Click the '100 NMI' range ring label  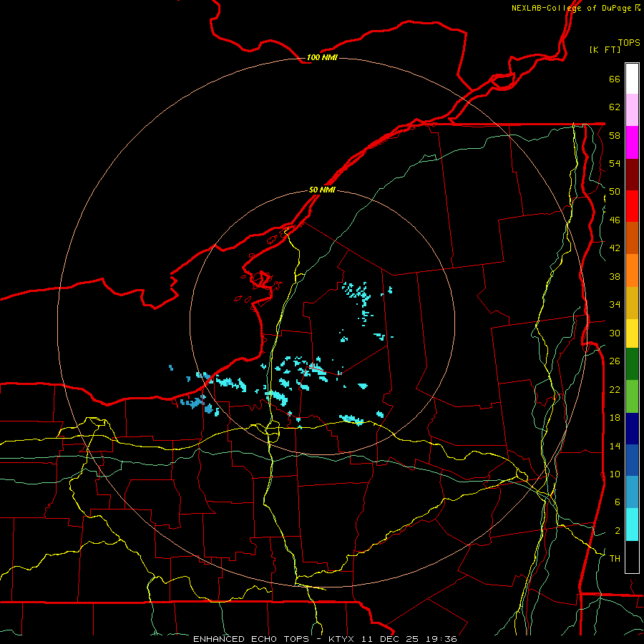321,57
